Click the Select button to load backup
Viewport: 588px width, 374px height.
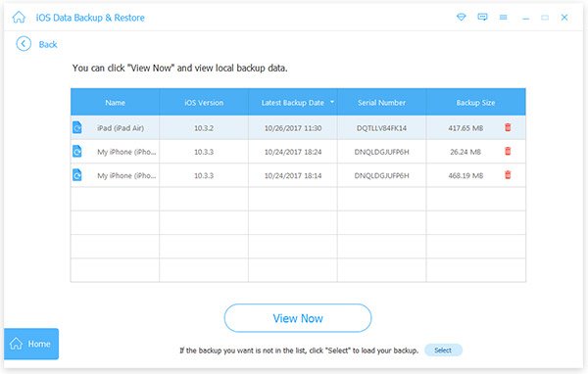[x=443, y=351]
